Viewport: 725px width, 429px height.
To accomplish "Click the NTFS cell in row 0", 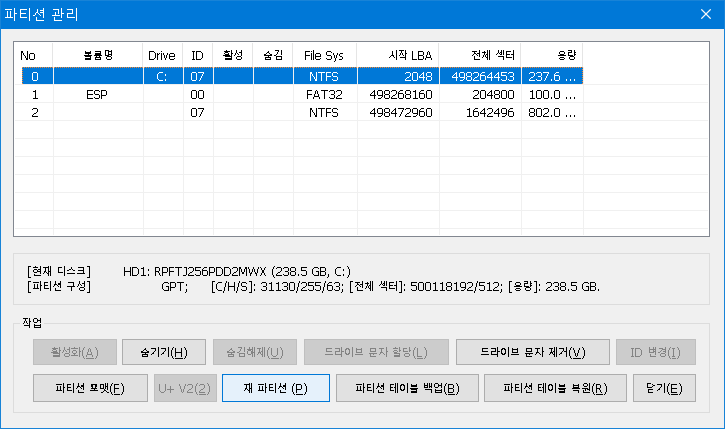I will coord(324,76).
